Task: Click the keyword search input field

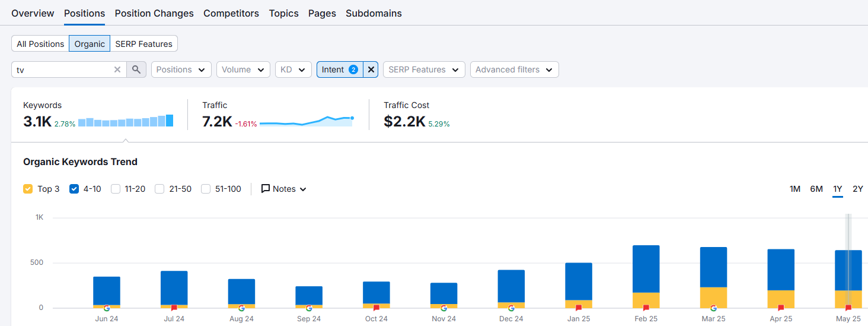Action: tap(62, 69)
